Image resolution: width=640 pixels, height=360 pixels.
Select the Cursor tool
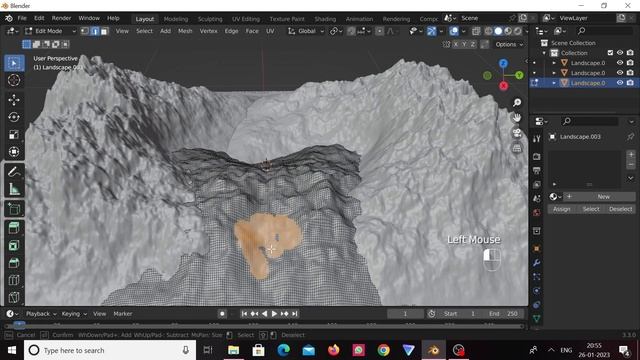[14, 80]
